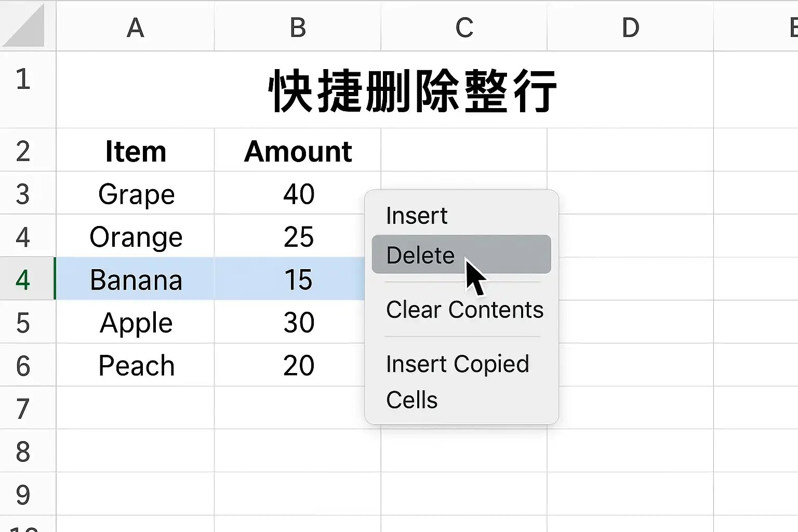Select column D header
This screenshot has width=798, height=532.
coord(630,26)
